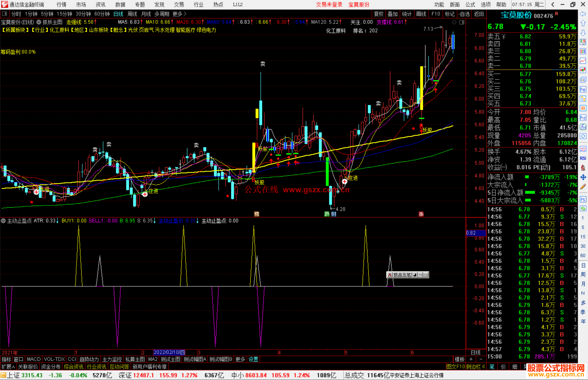Click the 2022/02/10 date marker on the time axis

tap(169, 352)
